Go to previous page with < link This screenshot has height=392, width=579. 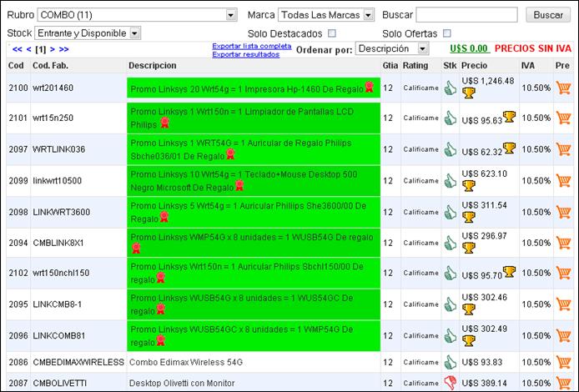(29, 49)
